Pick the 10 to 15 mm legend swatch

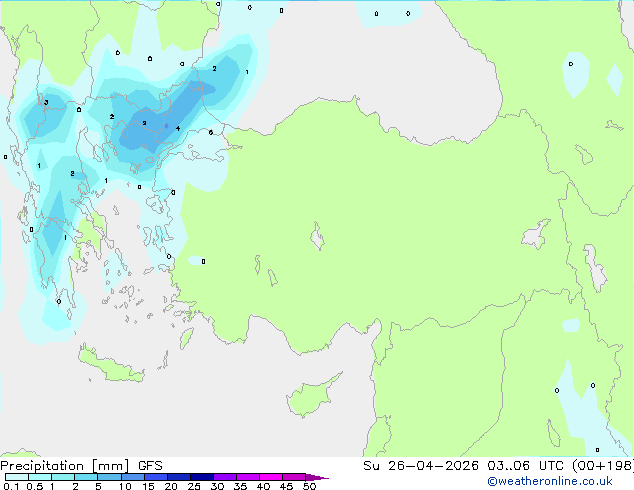pos(133,477)
